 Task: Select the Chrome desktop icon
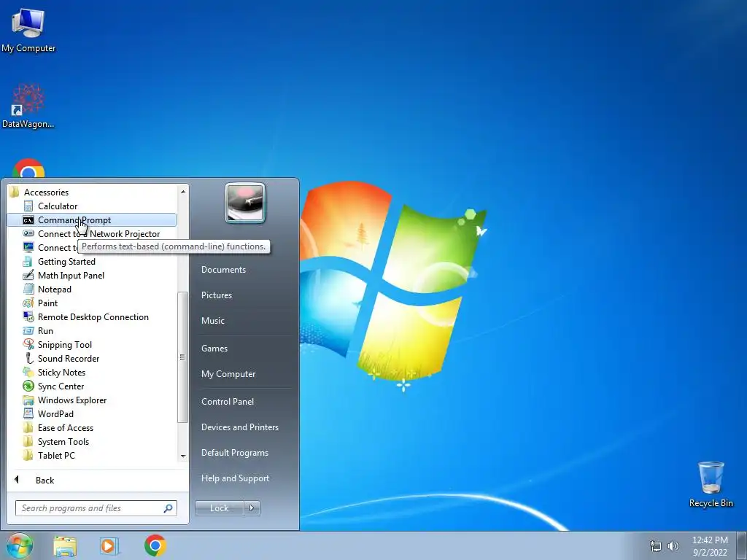[28, 168]
